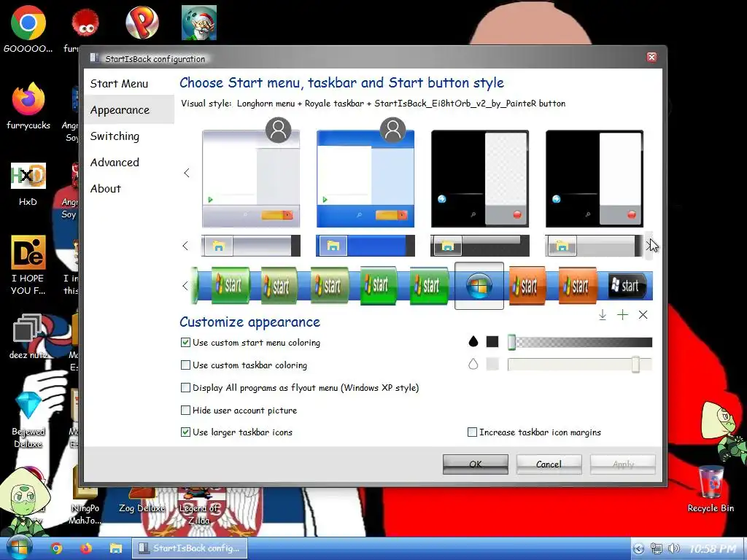Screen dimensions: 747x560
Task: Open the Recycle Bin on desktop
Action: point(711,489)
